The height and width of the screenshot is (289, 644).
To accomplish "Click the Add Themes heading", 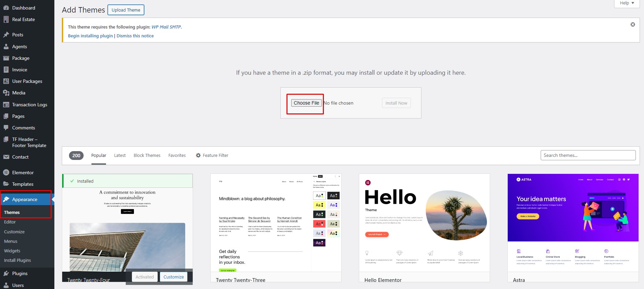I will click(83, 10).
